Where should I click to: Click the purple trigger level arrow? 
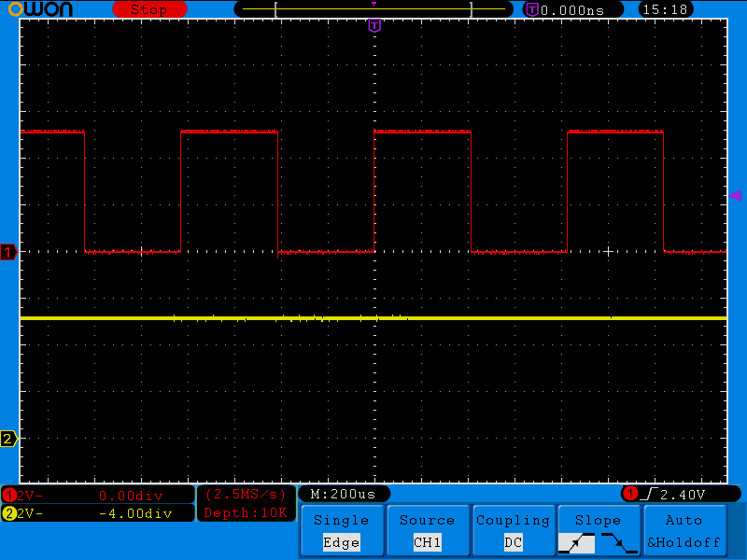click(735, 195)
